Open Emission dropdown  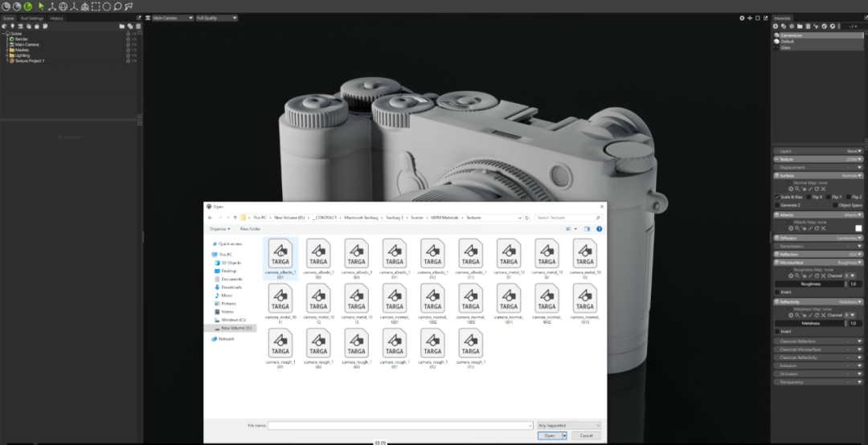click(x=818, y=365)
